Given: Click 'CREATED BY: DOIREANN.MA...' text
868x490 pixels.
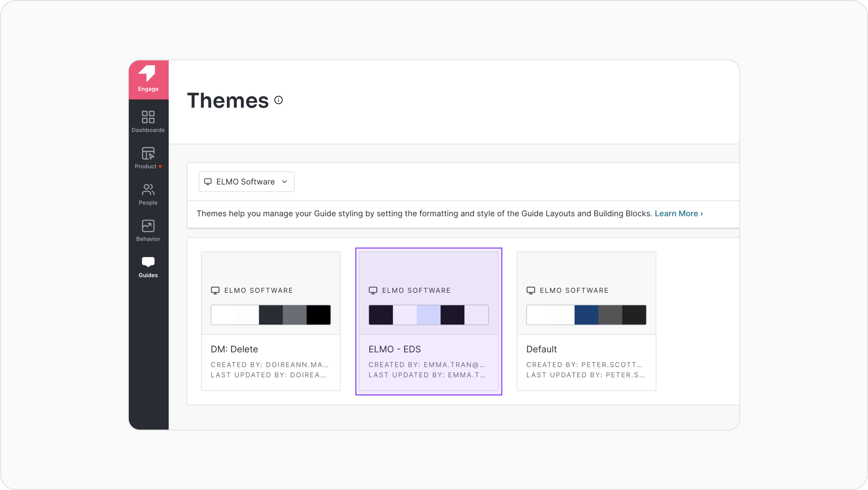Looking at the screenshot, I should [270, 365].
